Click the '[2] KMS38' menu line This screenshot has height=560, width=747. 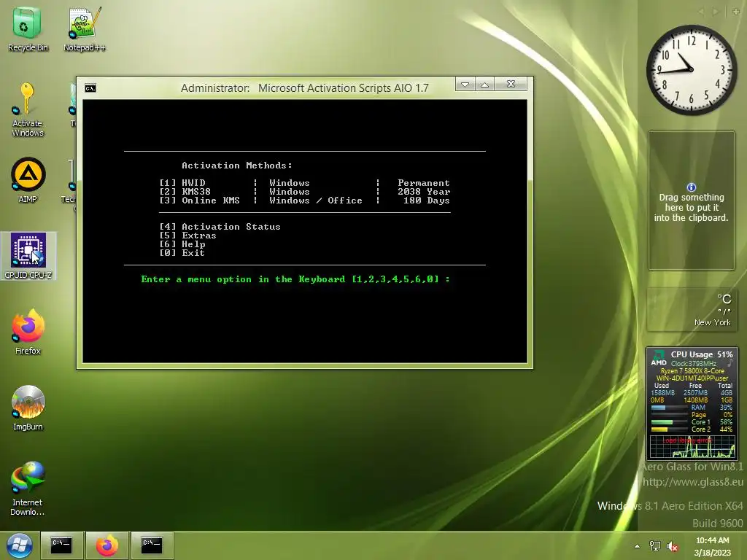pyautogui.click(x=304, y=192)
